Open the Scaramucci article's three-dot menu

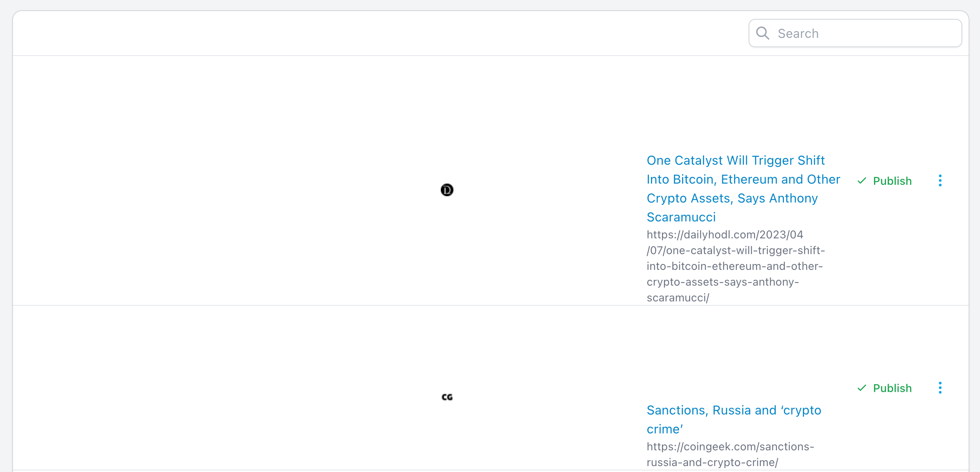(x=940, y=181)
